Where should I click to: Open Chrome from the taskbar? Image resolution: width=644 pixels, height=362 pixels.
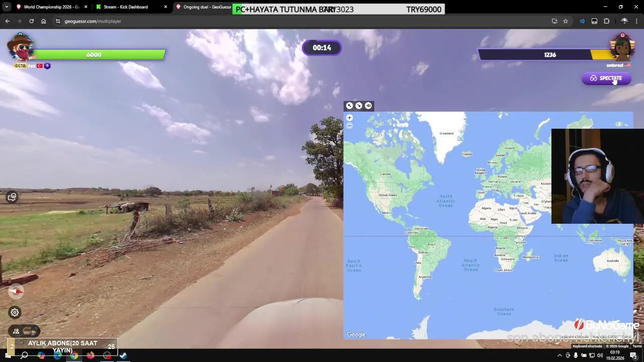74,355
